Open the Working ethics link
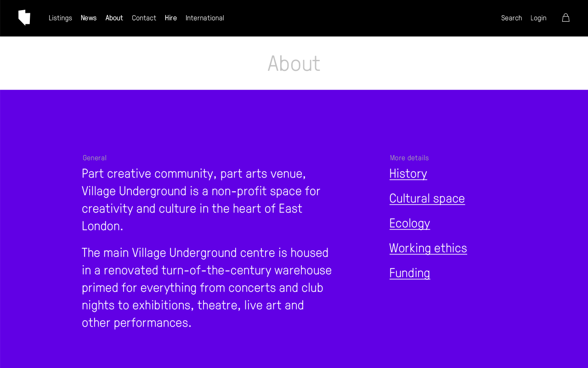The width and height of the screenshot is (588, 368). [428, 248]
